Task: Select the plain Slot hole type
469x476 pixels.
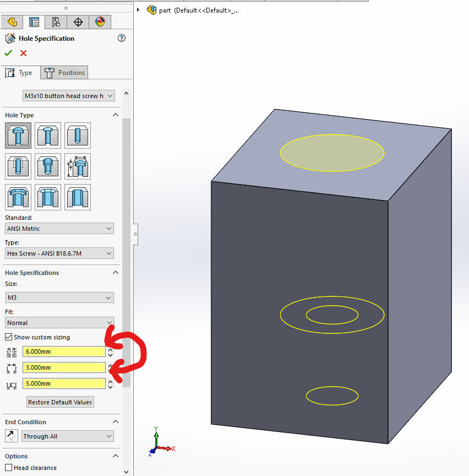Action: point(78,197)
